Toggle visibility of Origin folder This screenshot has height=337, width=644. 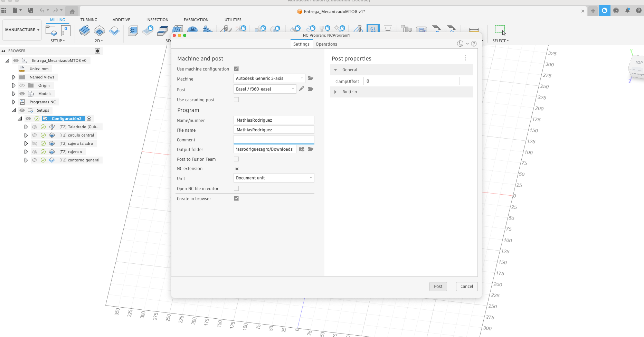tap(22, 85)
